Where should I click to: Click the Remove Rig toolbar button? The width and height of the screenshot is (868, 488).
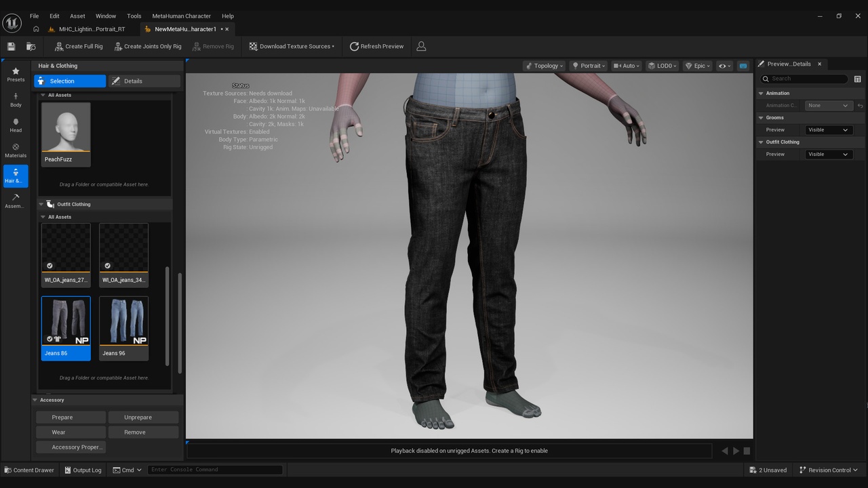[213, 46]
